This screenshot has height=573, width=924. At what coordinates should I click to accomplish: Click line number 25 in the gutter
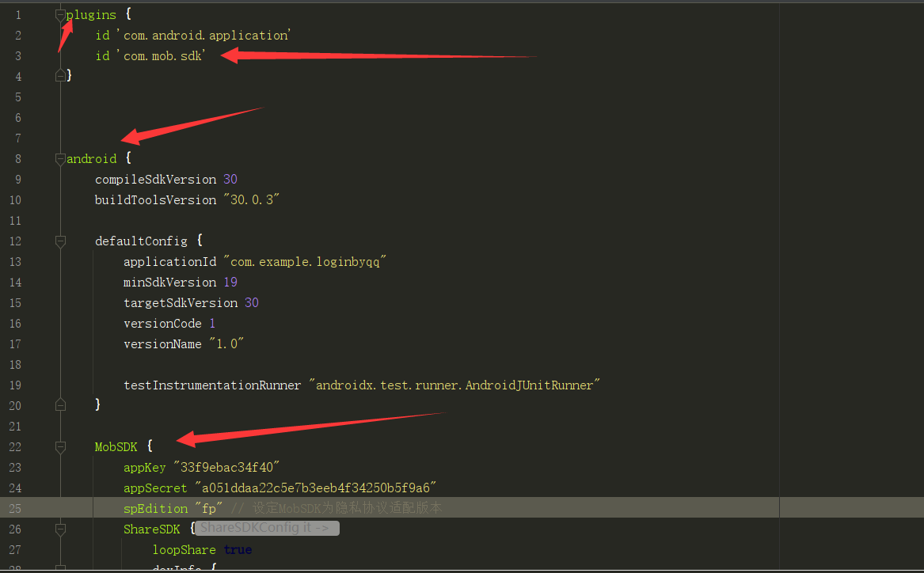click(15, 508)
